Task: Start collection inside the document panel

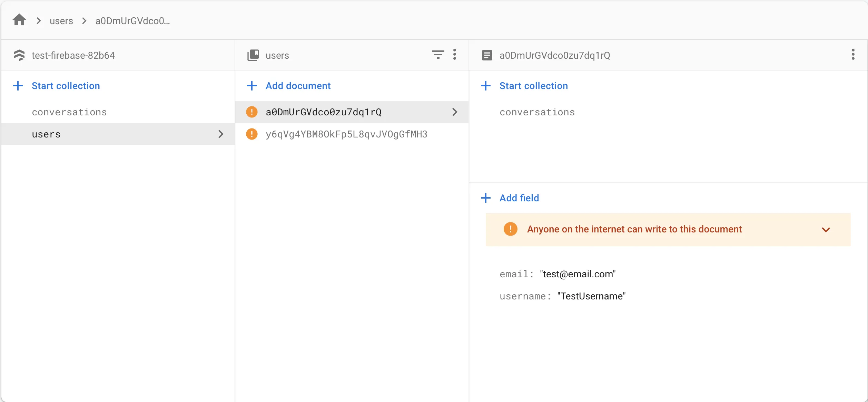Action: click(x=533, y=86)
